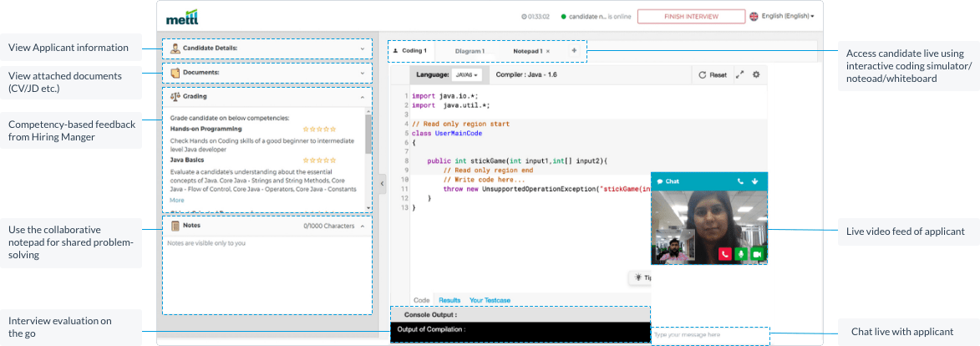Click the phone icon in the Chat header
Screen dimensions: 980x346
740,181
